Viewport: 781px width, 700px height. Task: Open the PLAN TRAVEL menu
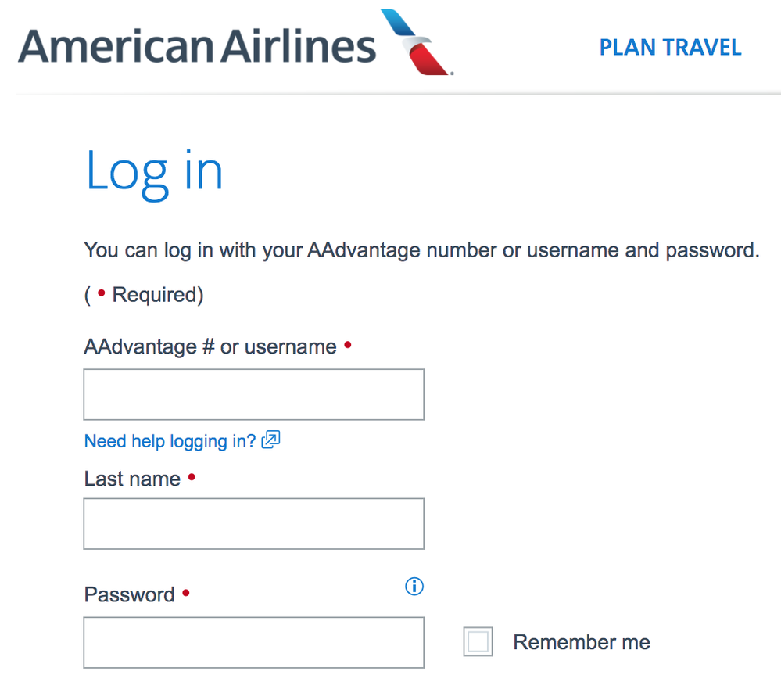tap(670, 48)
